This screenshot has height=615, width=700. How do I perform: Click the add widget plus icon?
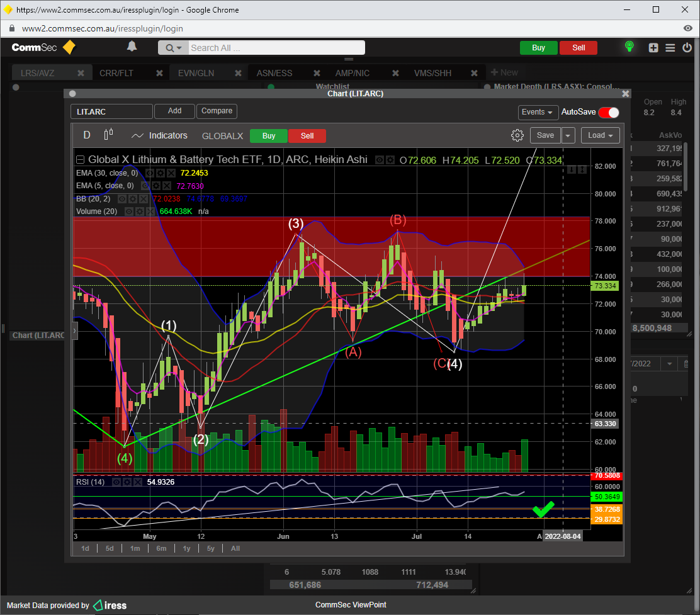pyautogui.click(x=653, y=48)
